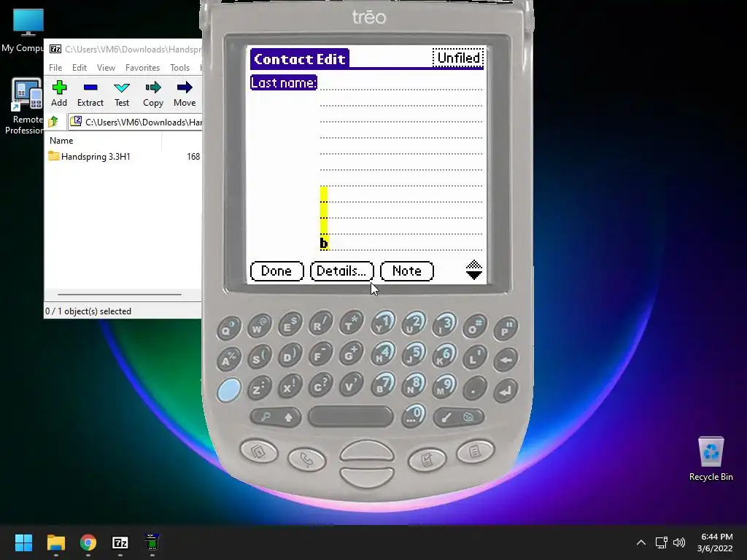747x560 pixels.
Task: Tap the scroll-up arrow on Contact Edit
Action: click(474, 264)
